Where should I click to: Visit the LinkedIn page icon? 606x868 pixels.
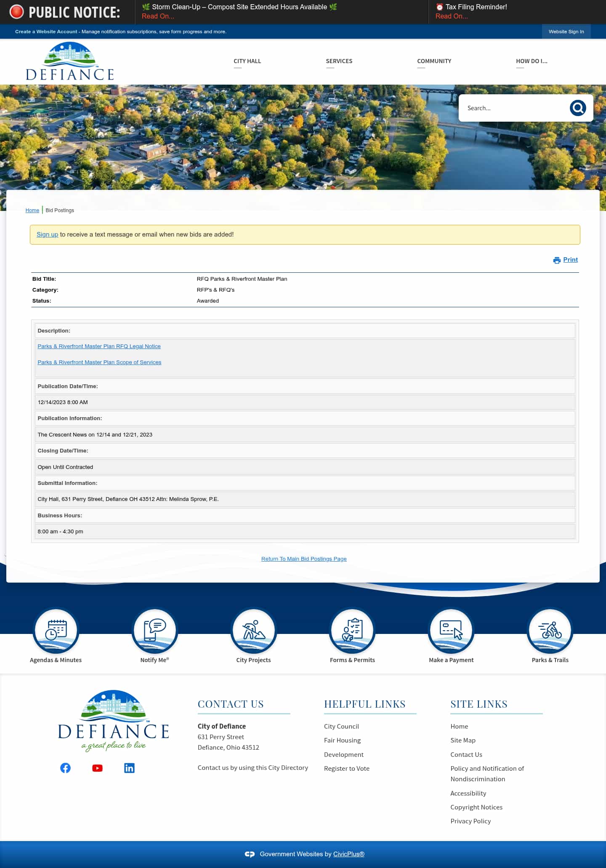(129, 768)
